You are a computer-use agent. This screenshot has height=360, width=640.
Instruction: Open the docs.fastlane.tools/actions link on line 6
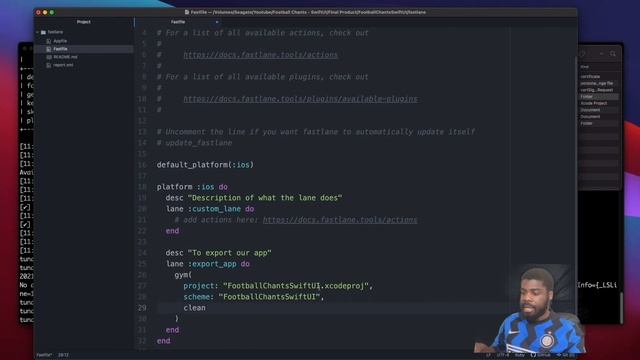[260, 55]
